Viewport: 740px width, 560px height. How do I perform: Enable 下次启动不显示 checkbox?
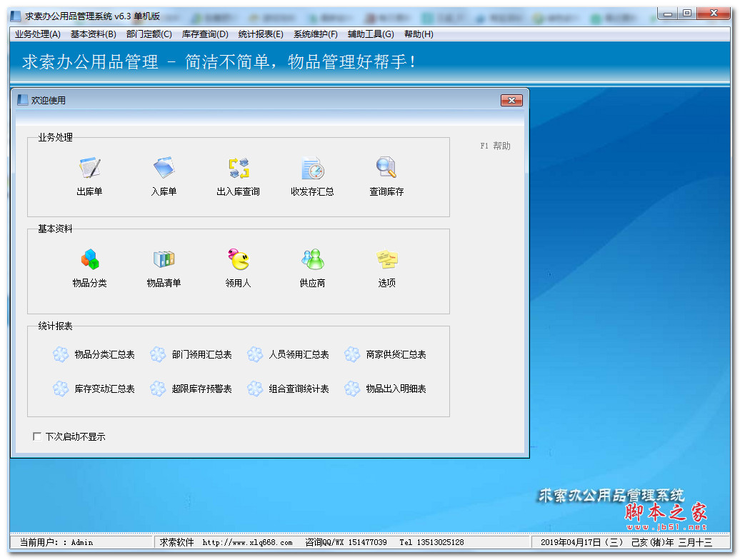37,436
